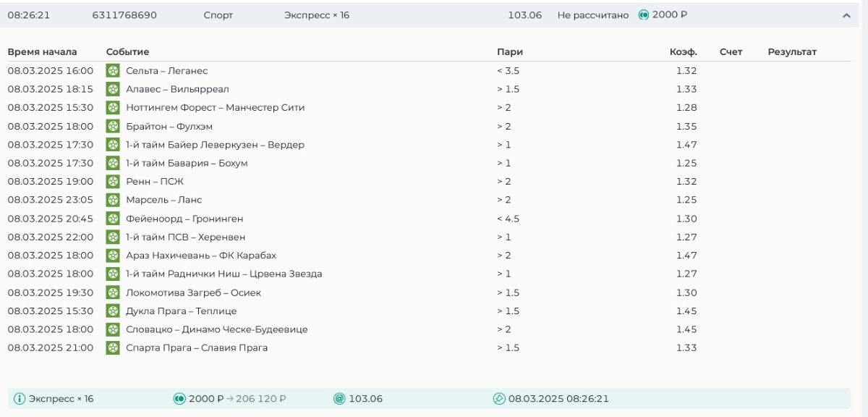The width and height of the screenshot is (868, 417).
Task: Click the Счет column header
Action: click(731, 52)
